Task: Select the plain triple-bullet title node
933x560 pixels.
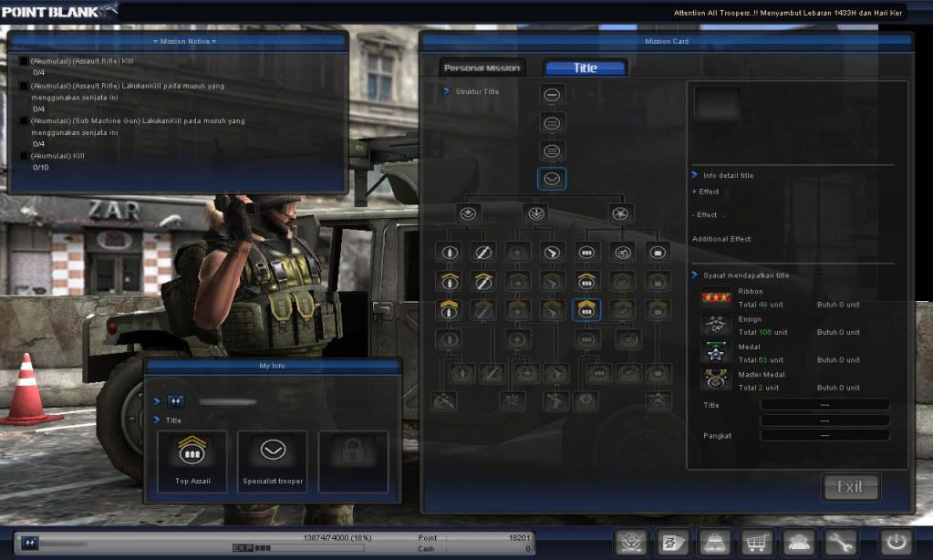Action: pos(586,253)
